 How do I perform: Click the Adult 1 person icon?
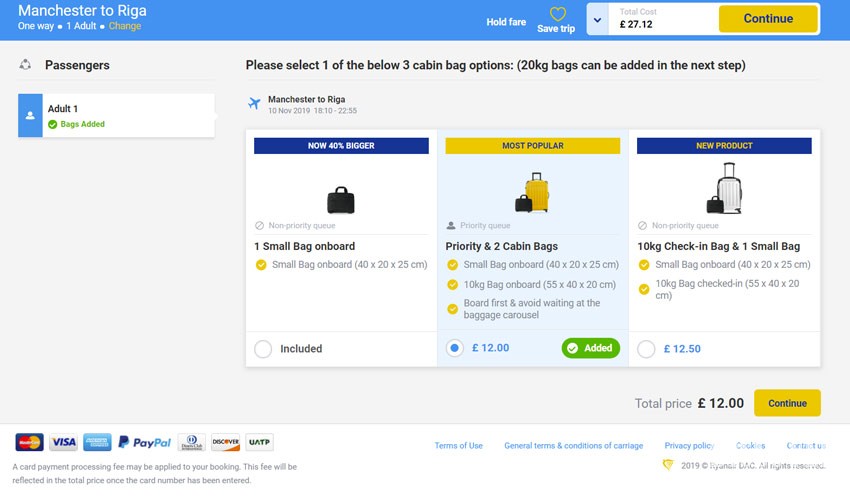point(30,116)
